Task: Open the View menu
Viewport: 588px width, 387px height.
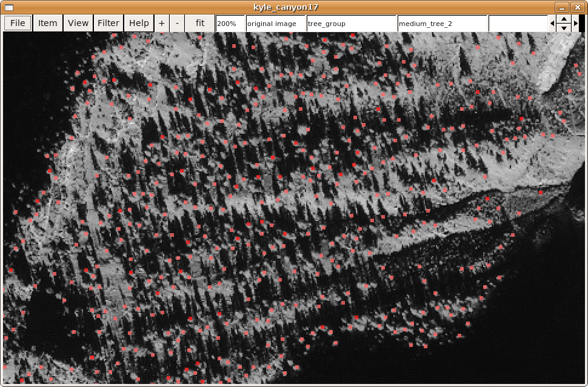Action: coord(78,23)
